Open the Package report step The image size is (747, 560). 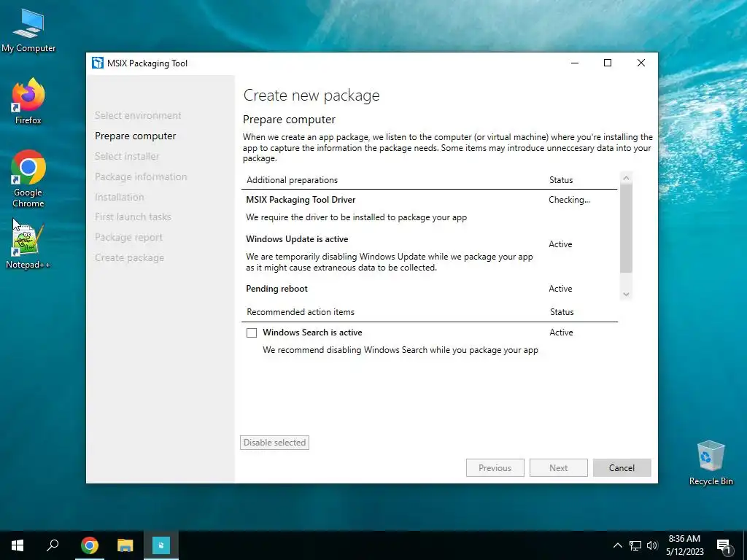pos(128,237)
